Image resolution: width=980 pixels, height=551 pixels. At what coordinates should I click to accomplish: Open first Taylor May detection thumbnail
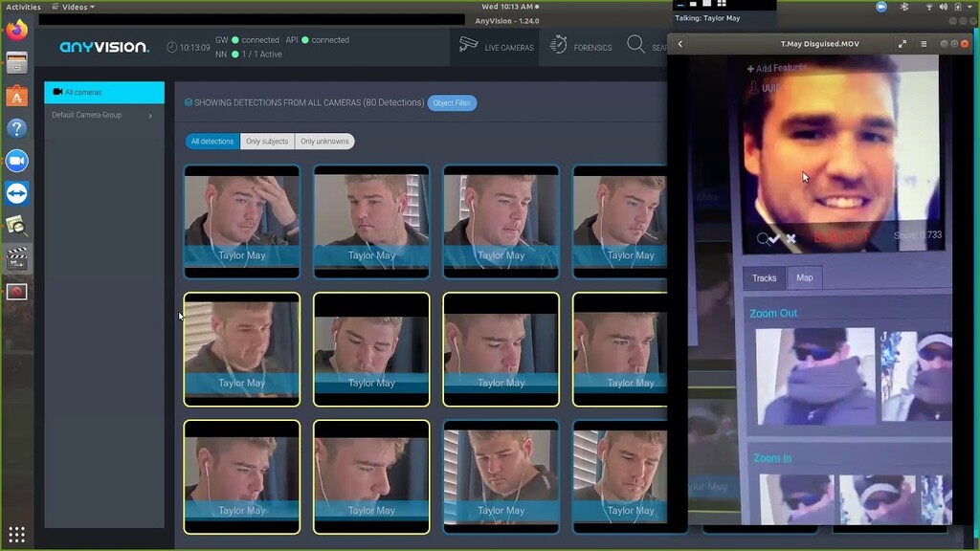pos(241,221)
